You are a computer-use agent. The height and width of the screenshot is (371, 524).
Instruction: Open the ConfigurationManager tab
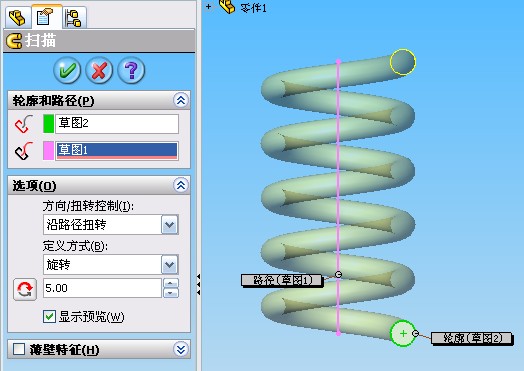point(74,17)
